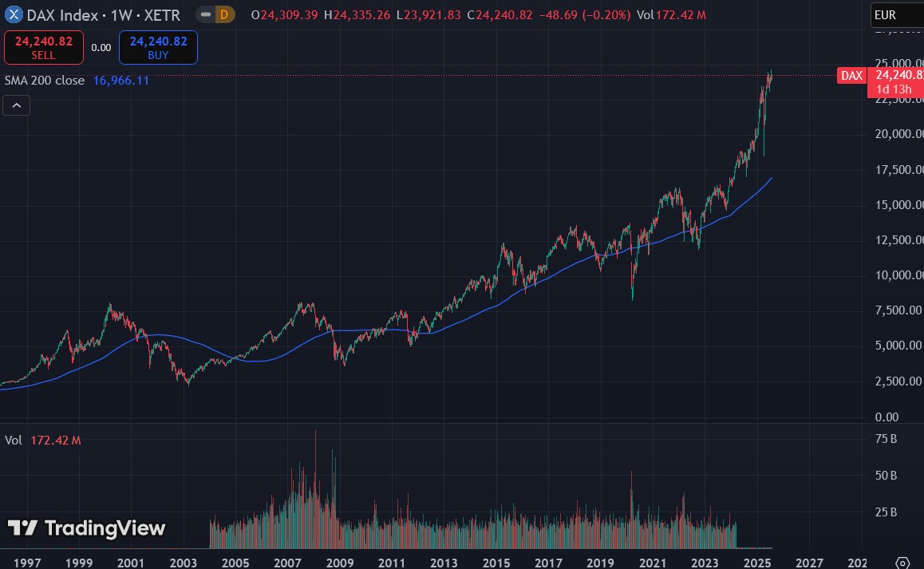Image resolution: width=924 pixels, height=569 pixels.
Task: Click the 2027 label on time axis
Action: [x=809, y=563]
